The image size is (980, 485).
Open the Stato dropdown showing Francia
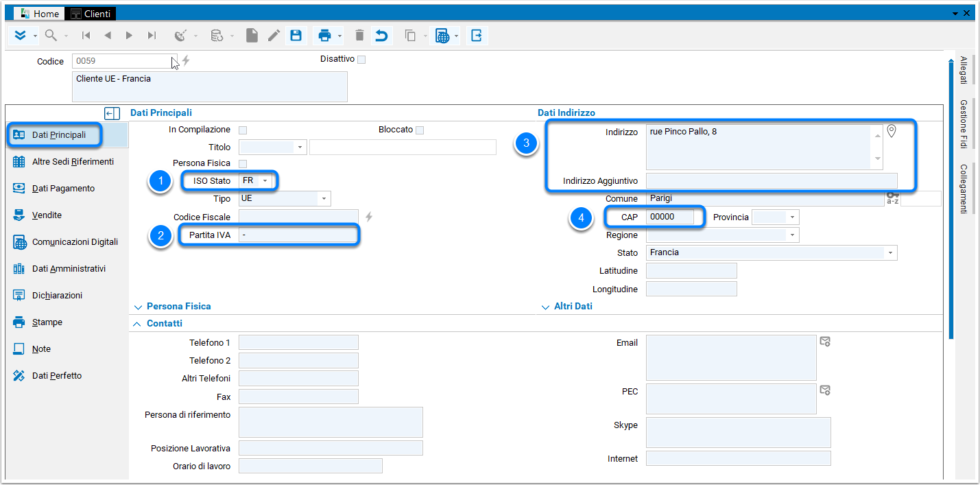pyautogui.click(x=890, y=253)
